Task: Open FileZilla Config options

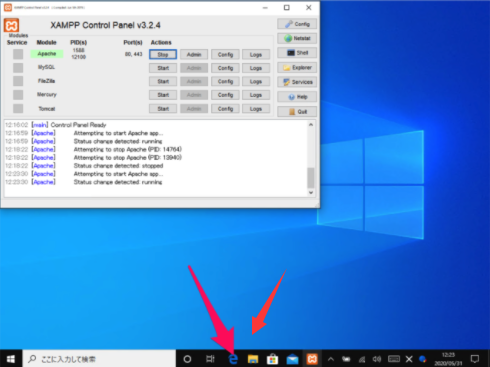Action: click(225, 81)
